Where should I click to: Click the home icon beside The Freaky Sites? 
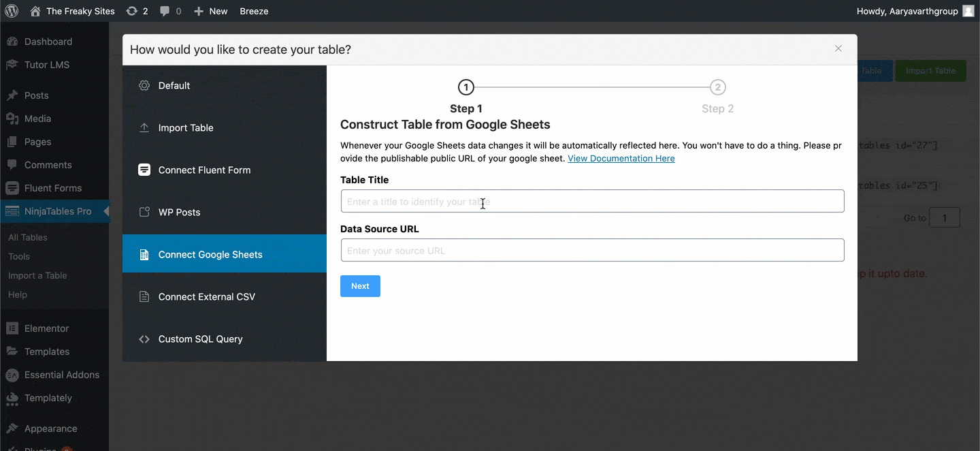click(35, 11)
